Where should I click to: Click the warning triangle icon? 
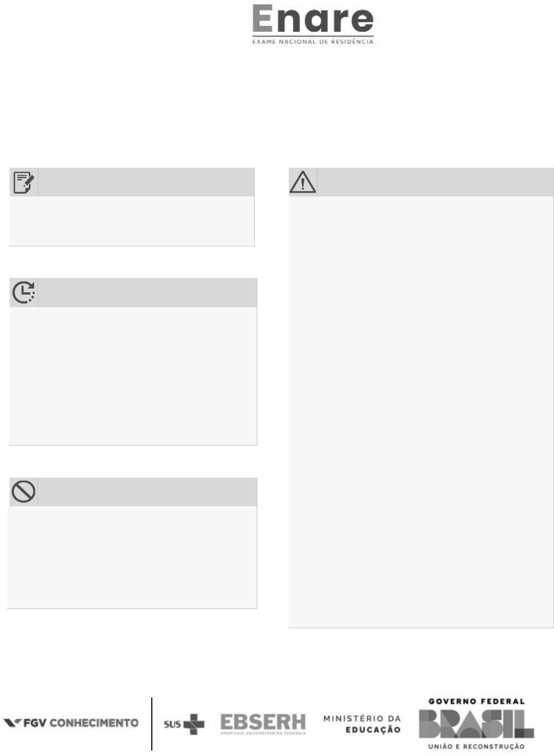pyautogui.click(x=303, y=183)
